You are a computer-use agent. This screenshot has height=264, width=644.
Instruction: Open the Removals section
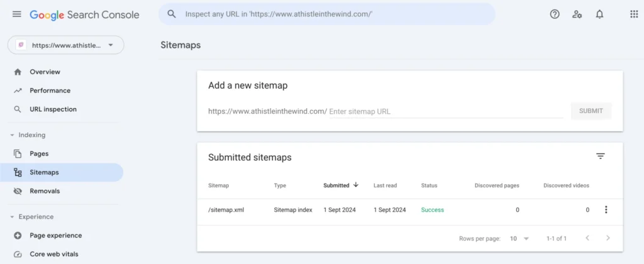[45, 191]
